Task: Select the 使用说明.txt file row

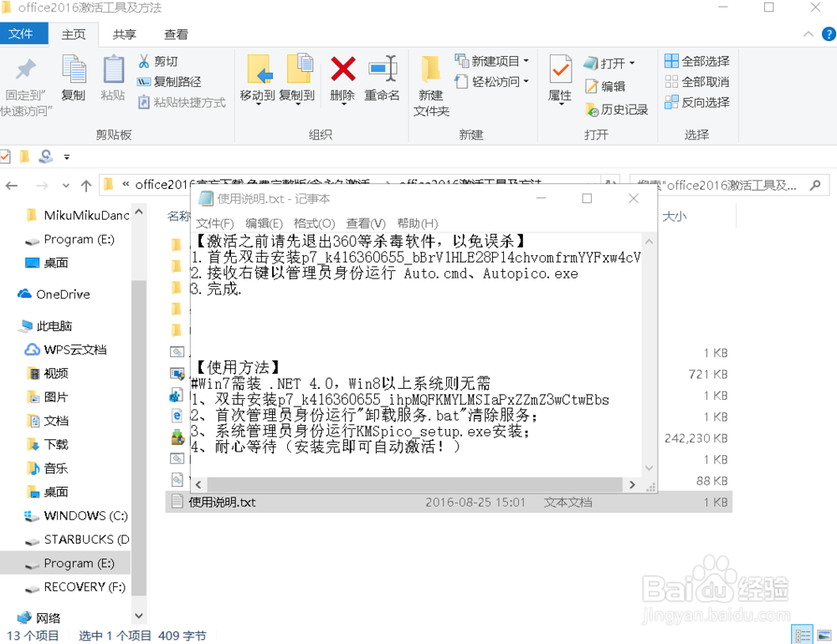Action: pyautogui.click(x=449, y=502)
